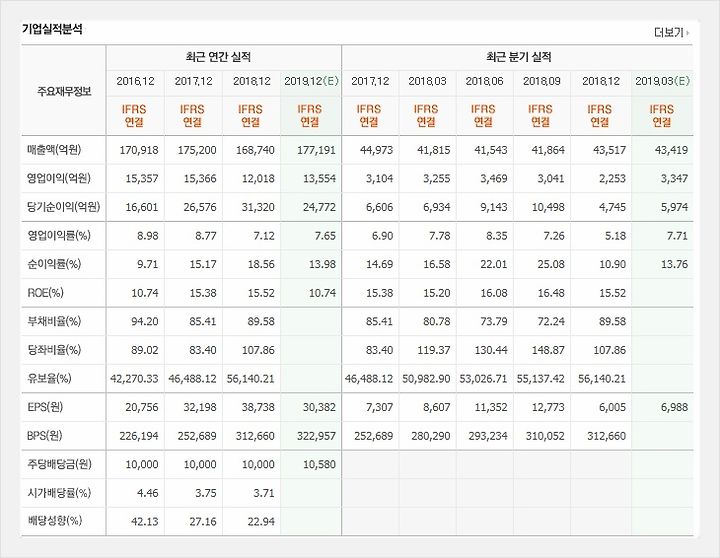Select revenue value 175,200

point(197,150)
